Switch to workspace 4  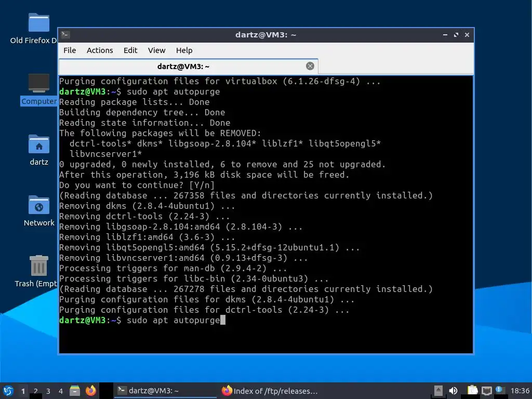coord(61,391)
